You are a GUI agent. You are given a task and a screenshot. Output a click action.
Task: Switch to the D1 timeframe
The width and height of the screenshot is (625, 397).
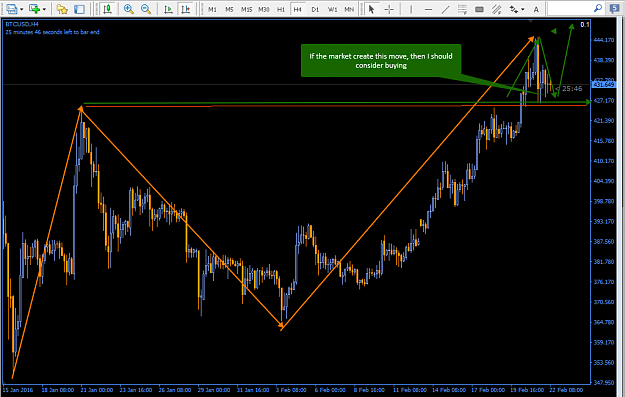tap(315, 9)
